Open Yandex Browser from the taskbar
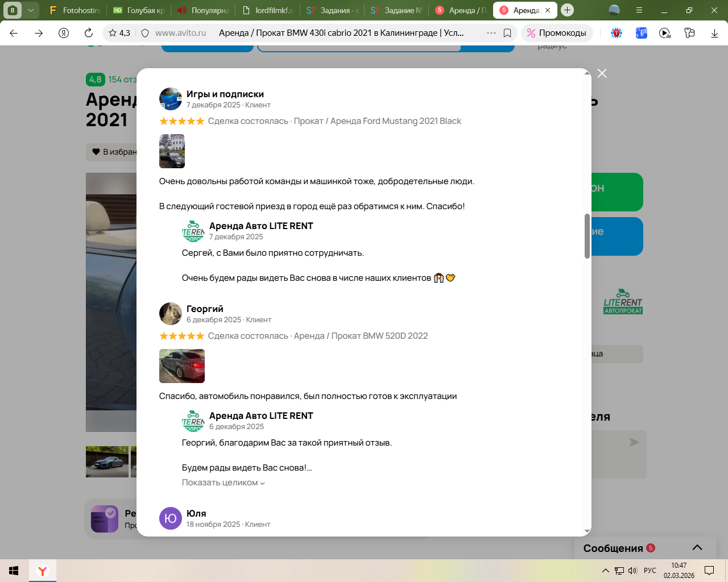Screen dimensions: 728x582 click(x=43, y=571)
